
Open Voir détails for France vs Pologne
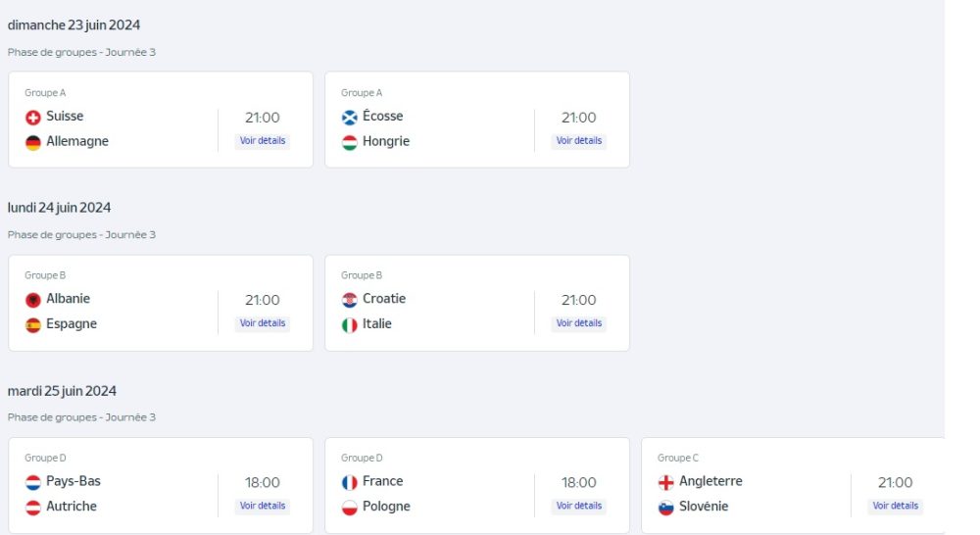click(x=579, y=506)
